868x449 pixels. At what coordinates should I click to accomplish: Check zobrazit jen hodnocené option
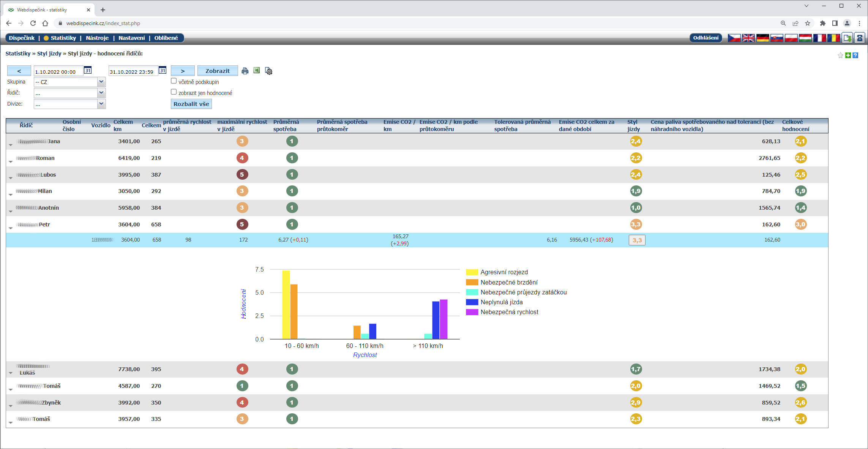pyautogui.click(x=174, y=92)
